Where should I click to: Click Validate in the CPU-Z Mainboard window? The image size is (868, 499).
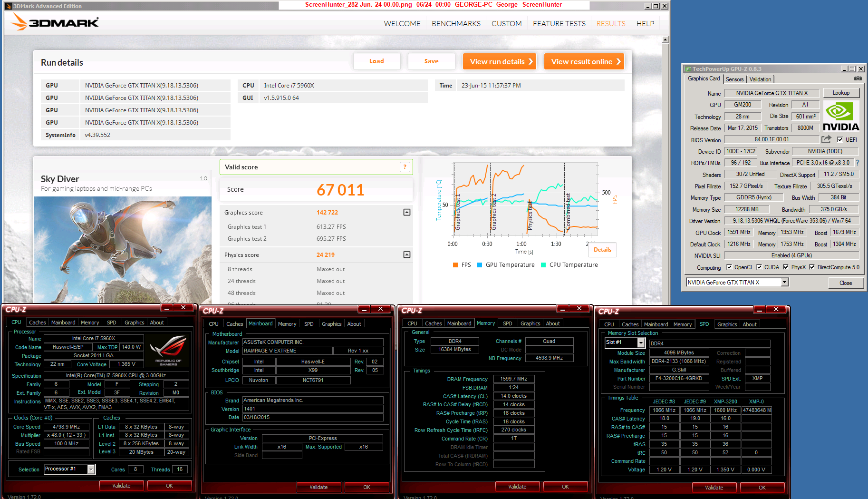(x=318, y=487)
